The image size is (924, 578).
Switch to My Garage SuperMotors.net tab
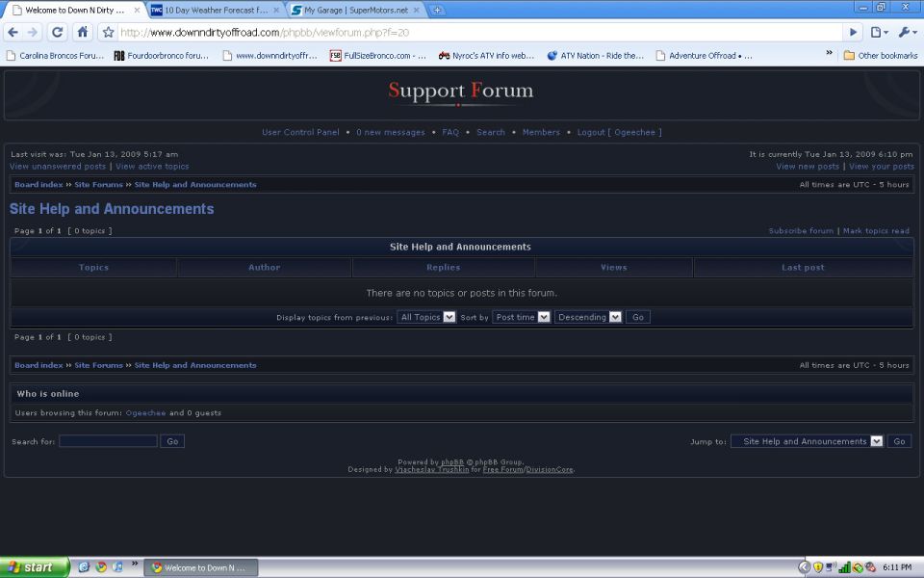(356, 10)
